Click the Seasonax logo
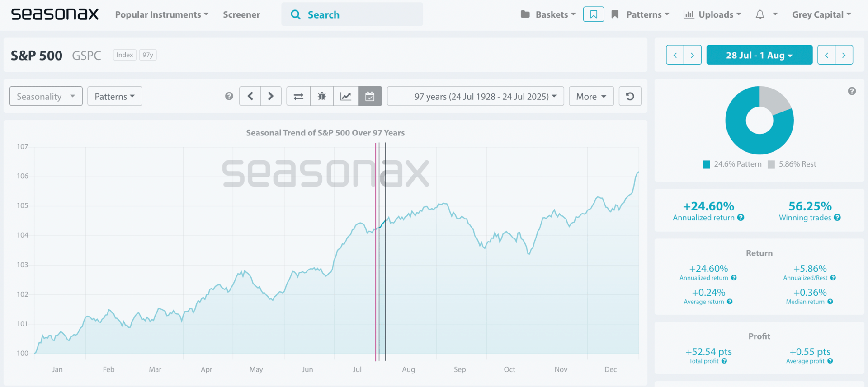This screenshot has height=387, width=868. pos(55,14)
